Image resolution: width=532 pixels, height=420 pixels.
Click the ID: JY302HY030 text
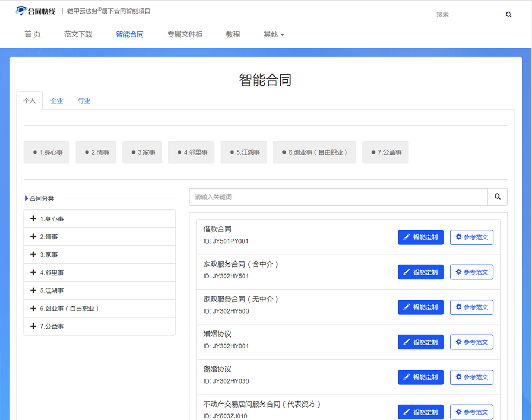point(226,381)
